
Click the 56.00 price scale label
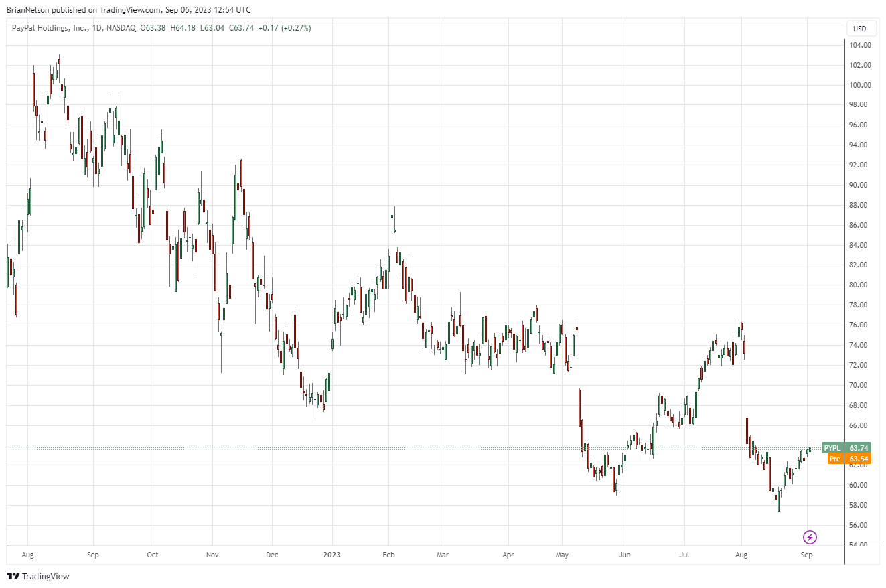pos(859,525)
